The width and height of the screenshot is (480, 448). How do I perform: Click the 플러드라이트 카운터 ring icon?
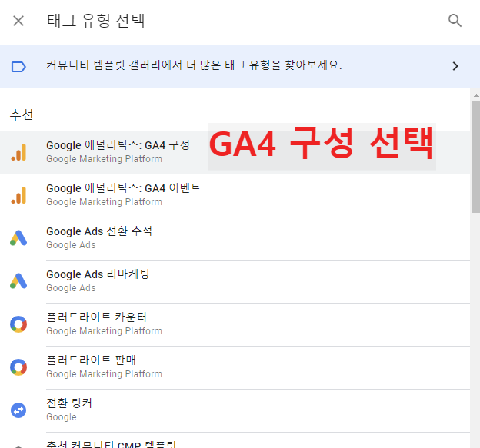coord(18,324)
